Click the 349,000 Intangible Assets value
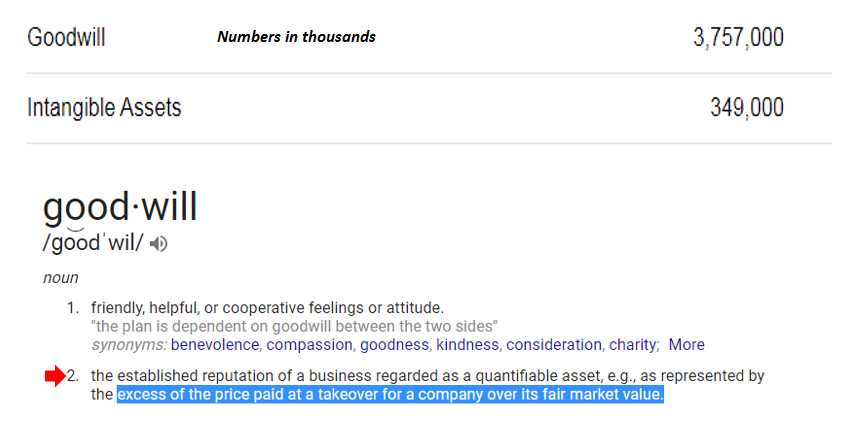The image size is (850, 437). tap(746, 107)
